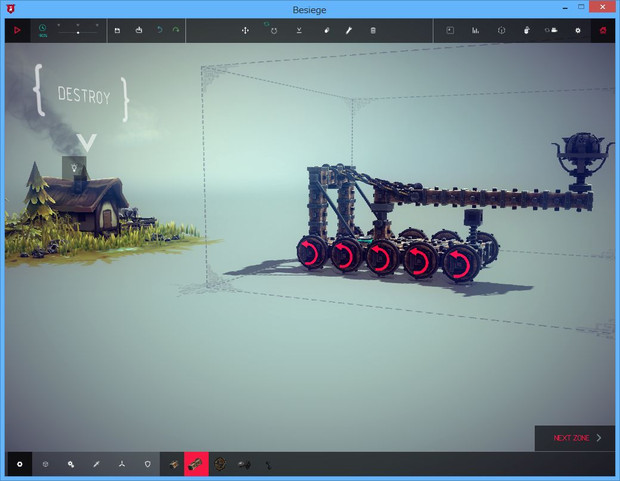
Task: Select the eraser tool
Action: pos(327,30)
